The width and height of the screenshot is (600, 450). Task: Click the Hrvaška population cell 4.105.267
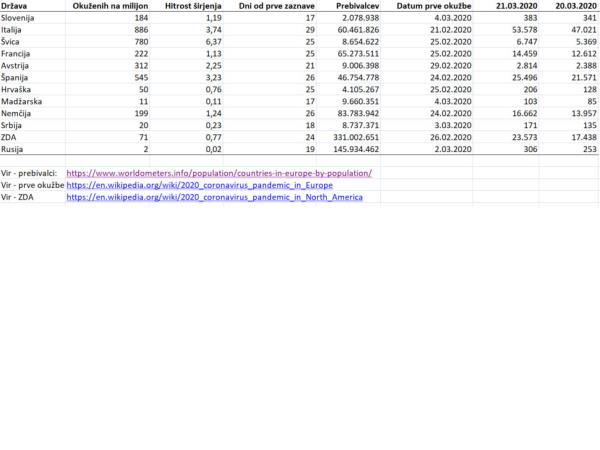pyautogui.click(x=351, y=93)
